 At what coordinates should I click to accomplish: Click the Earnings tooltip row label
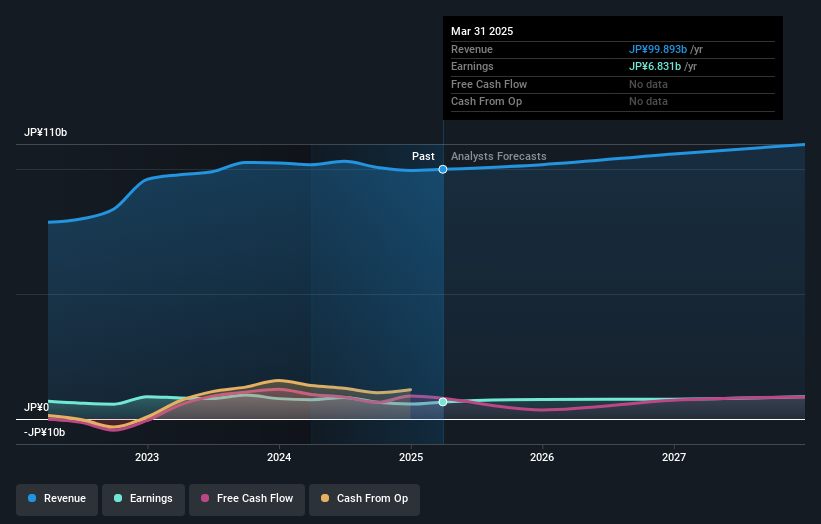pyautogui.click(x=472, y=66)
